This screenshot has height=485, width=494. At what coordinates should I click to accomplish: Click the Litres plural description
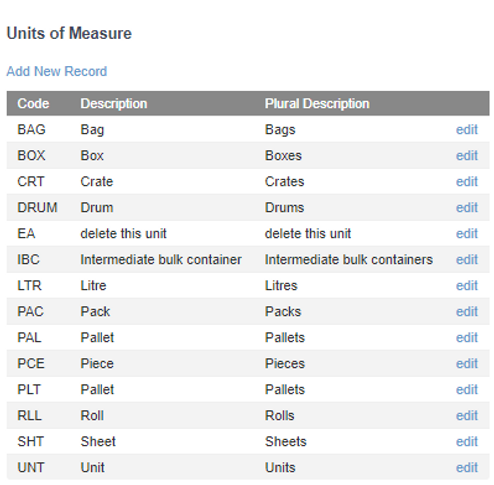point(281,285)
